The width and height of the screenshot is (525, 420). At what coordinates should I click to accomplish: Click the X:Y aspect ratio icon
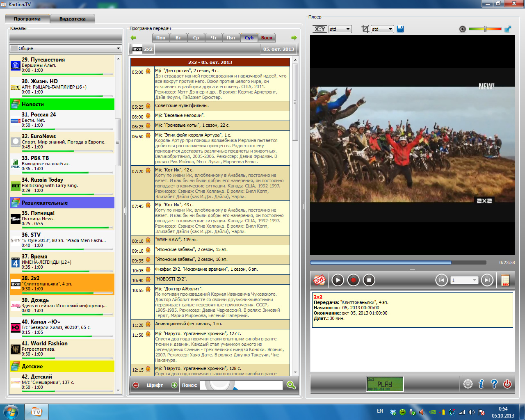tap(320, 29)
